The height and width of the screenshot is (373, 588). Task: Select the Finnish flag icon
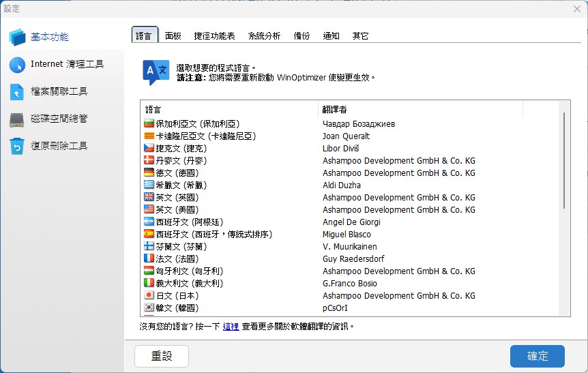pyautogui.click(x=149, y=246)
